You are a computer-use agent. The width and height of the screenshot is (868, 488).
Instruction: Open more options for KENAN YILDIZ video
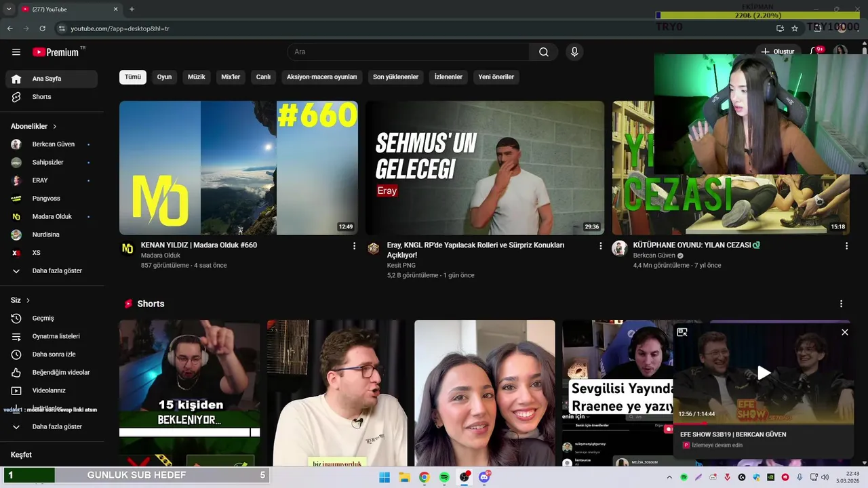click(354, 246)
